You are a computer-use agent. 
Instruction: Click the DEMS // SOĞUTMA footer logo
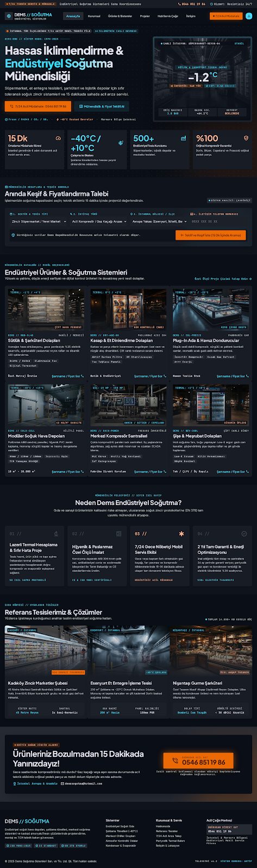click(27, 821)
